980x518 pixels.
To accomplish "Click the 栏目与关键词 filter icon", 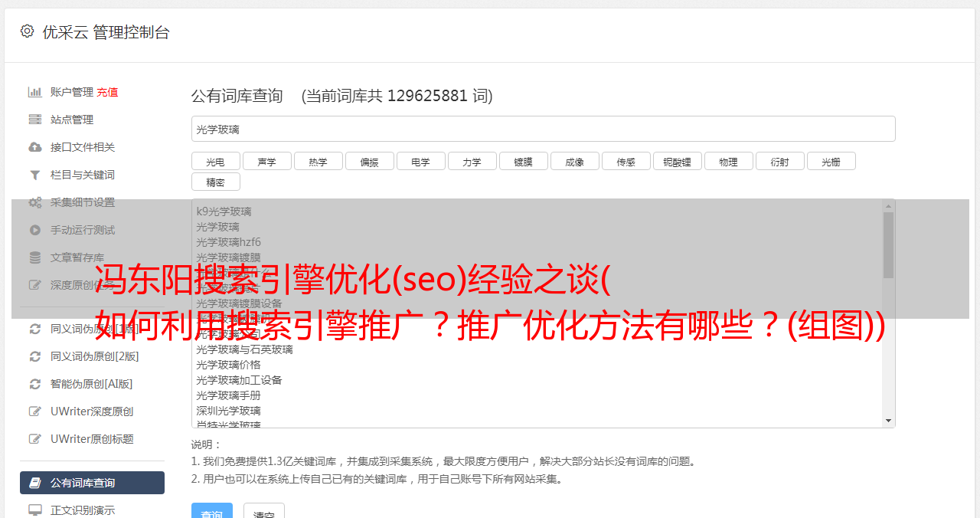I will (35, 175).
